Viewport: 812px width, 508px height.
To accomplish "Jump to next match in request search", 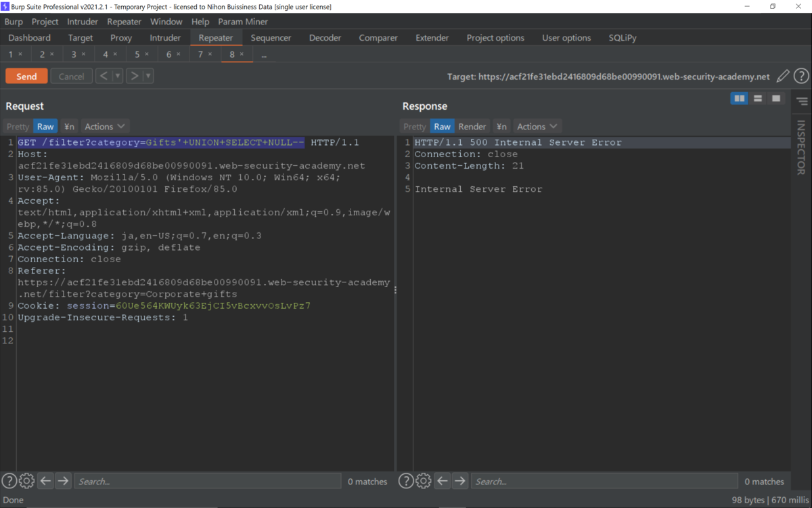I will [63, 481].
